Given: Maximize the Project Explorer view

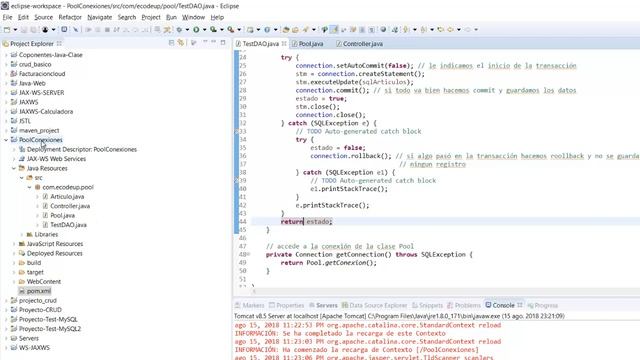Looking at the screenshot, I should click(223, 42).
